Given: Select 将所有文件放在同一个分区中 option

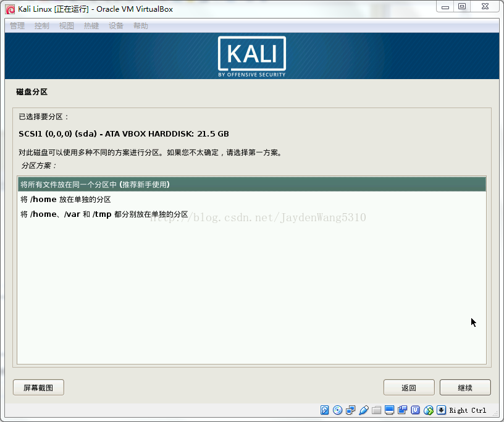Looking at the screenshot, I should coord(252,184).
